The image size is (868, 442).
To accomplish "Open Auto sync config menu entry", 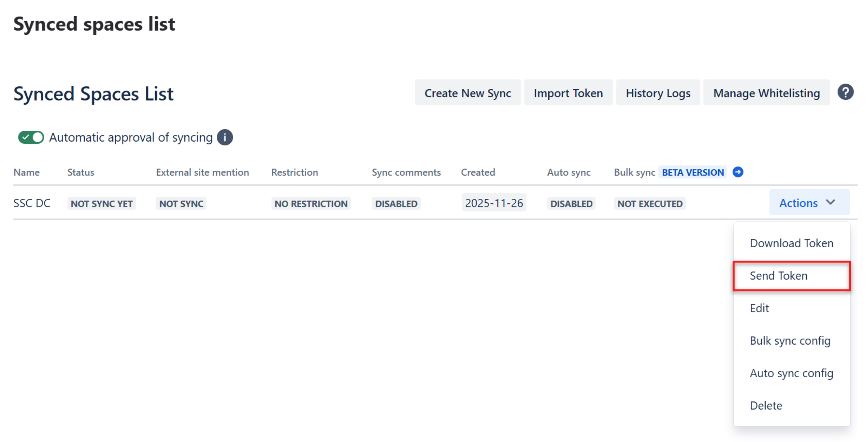I will 791,373.
